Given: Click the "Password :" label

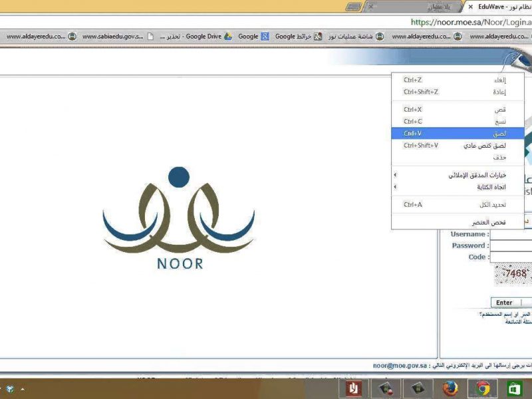Looking at the screenshot, I should (471, 245).
